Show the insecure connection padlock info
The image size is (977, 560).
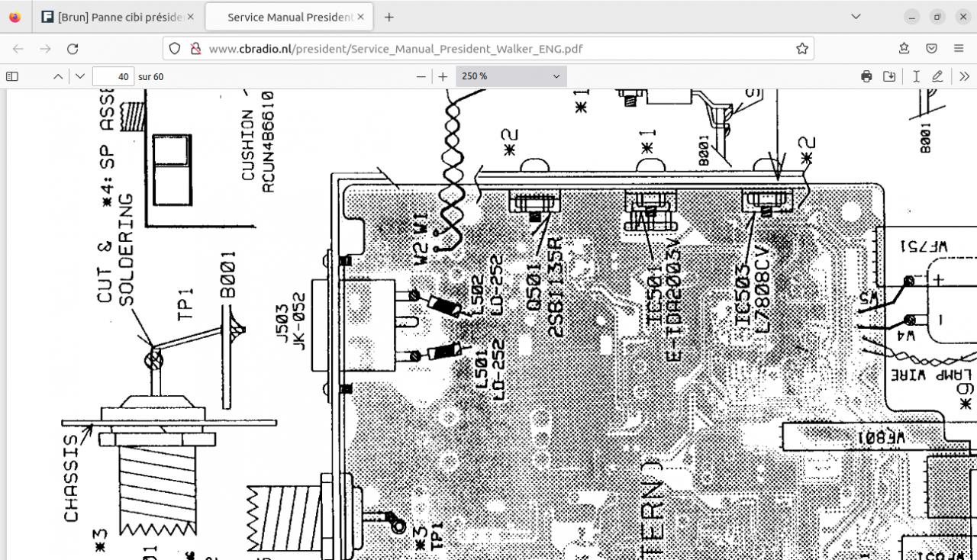click(195, 49)
